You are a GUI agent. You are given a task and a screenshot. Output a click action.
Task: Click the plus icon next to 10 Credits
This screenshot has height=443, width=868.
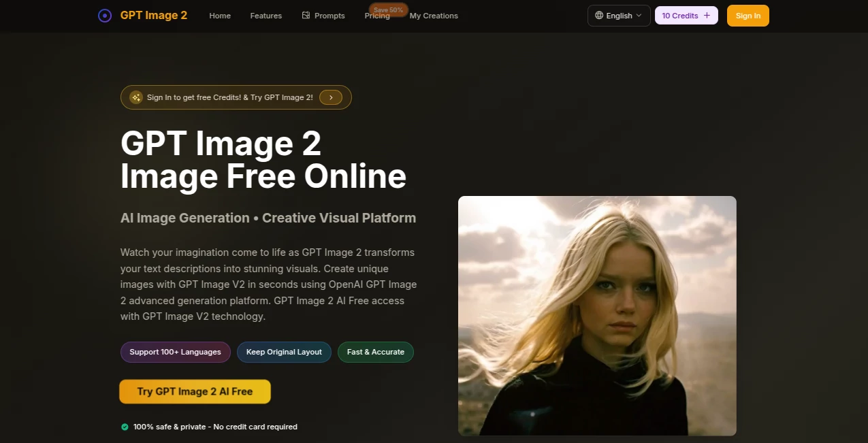[x=706, y=15]
